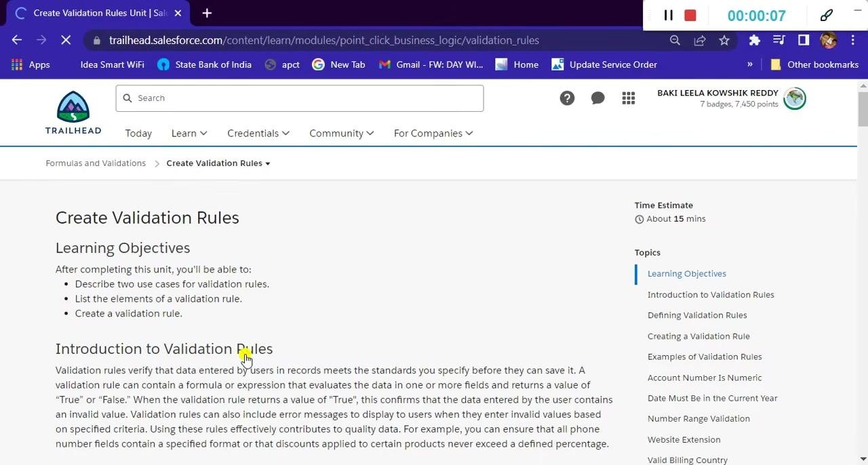The image size is (868, 465).
Task: Jump to Defining Validation Rules topic
Action: (697, 315)
